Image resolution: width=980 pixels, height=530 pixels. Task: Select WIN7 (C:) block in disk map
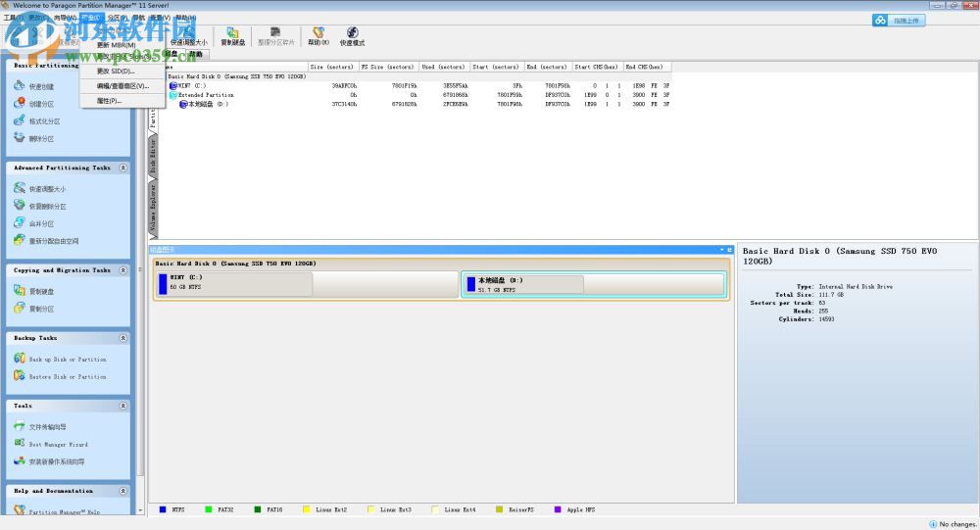point(306,284)
